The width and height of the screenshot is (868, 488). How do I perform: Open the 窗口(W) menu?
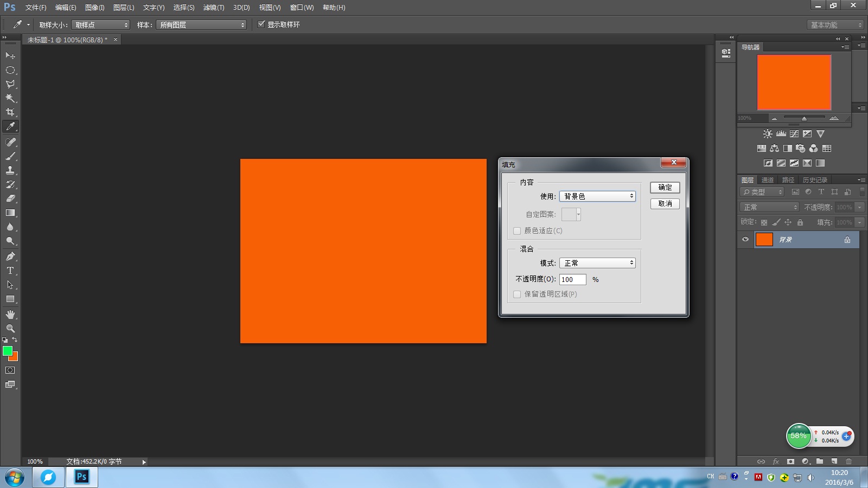pos(302,8)
